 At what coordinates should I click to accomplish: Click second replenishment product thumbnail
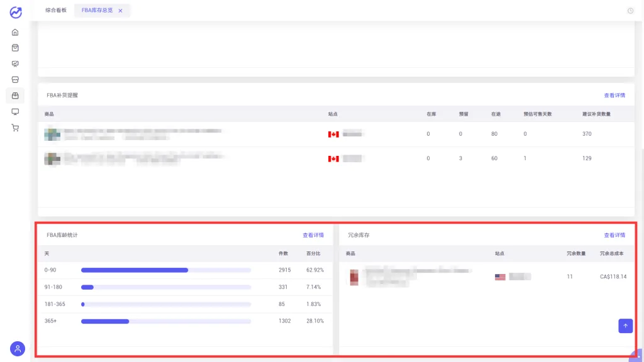(52, 158)
